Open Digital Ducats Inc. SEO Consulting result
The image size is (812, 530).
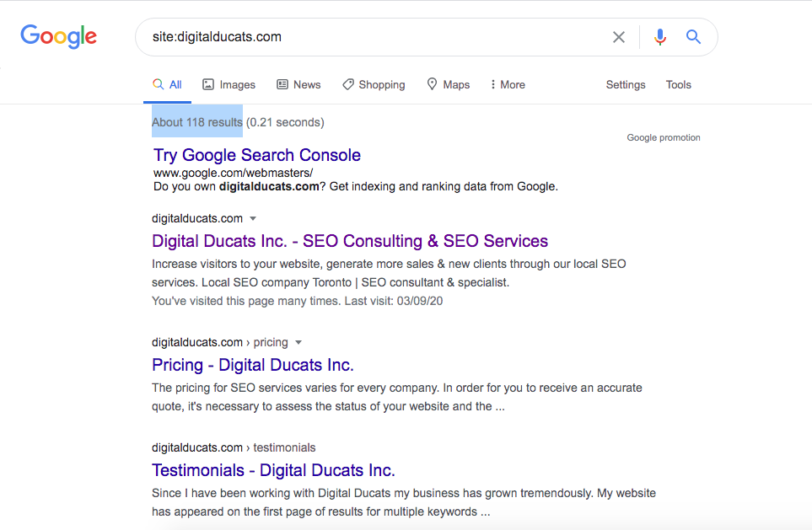tap(350, 241)
